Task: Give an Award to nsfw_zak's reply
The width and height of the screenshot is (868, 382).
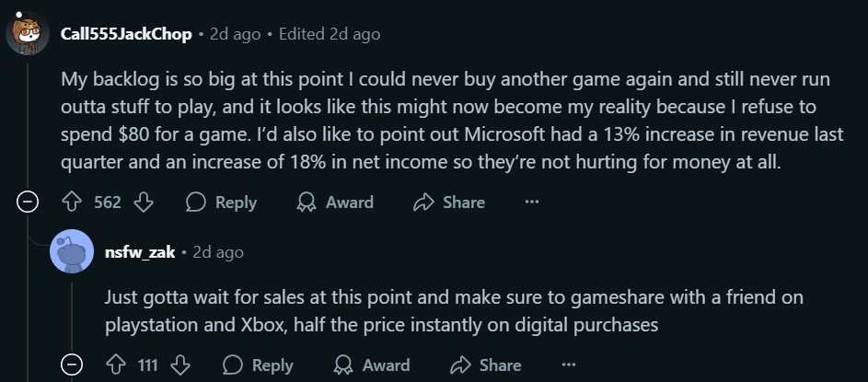Action: [x=372, y=365]
